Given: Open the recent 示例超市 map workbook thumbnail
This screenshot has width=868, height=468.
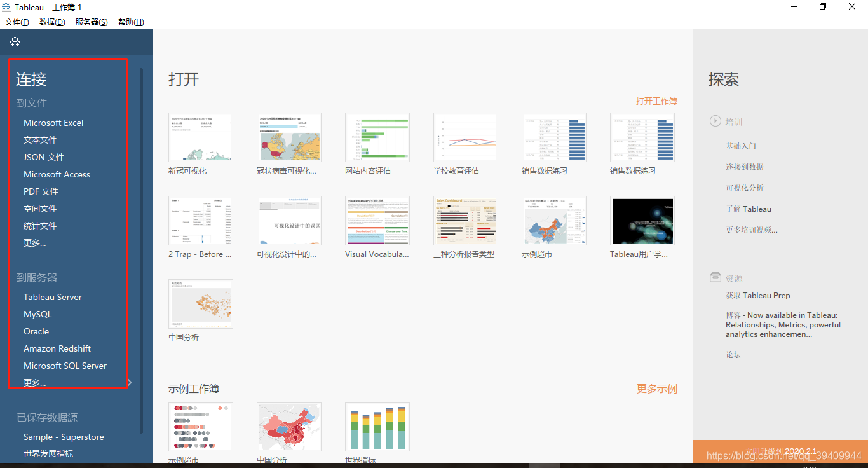Looking at the screenshot, I should tap(554, 221).
